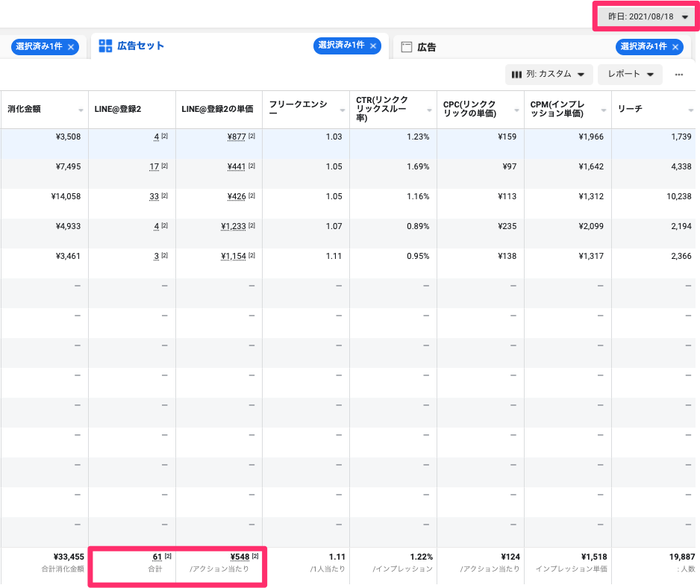Screen dimensions: 700x588
Task: Click the 1.69% CTR cell
Action: point(418,166)
